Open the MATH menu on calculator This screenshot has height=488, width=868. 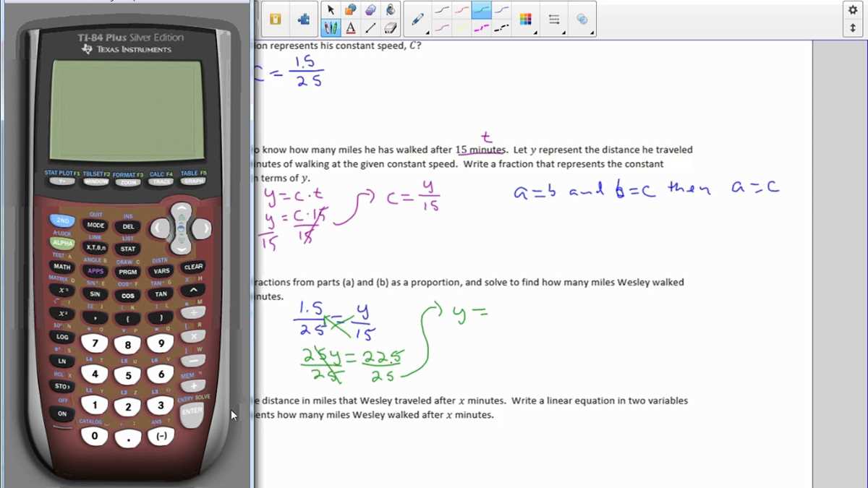point(62,267)
